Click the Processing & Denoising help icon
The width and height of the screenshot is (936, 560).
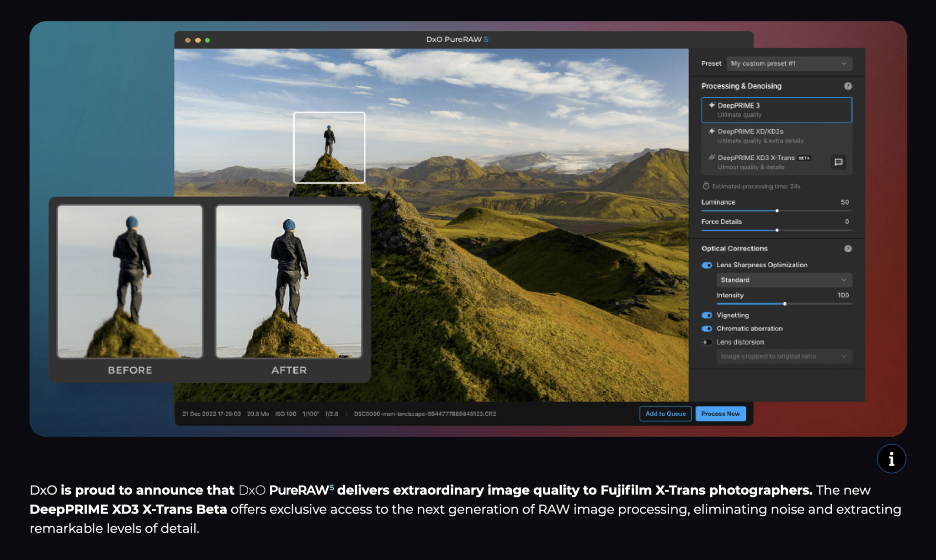848,86
